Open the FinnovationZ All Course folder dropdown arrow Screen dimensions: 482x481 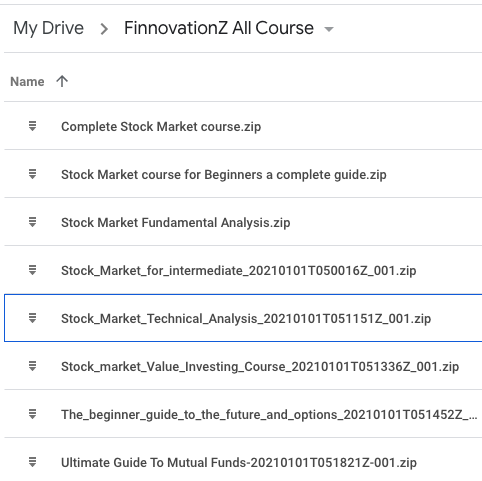pos(329,29)
